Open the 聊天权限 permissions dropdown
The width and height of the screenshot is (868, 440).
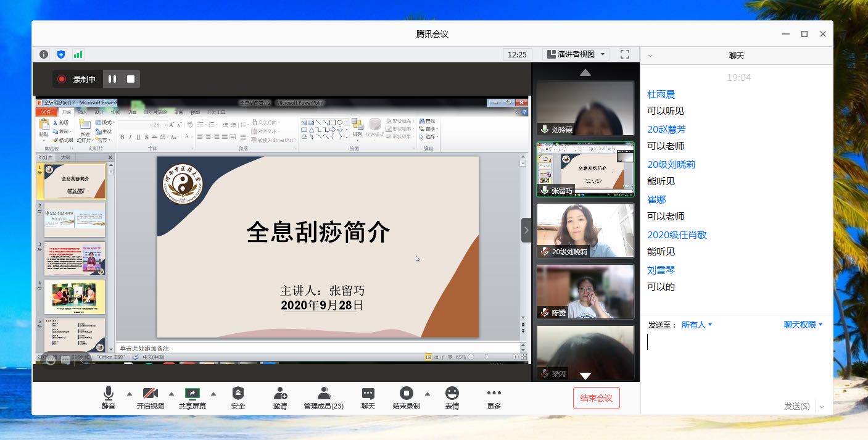click(x=803, y=325)
